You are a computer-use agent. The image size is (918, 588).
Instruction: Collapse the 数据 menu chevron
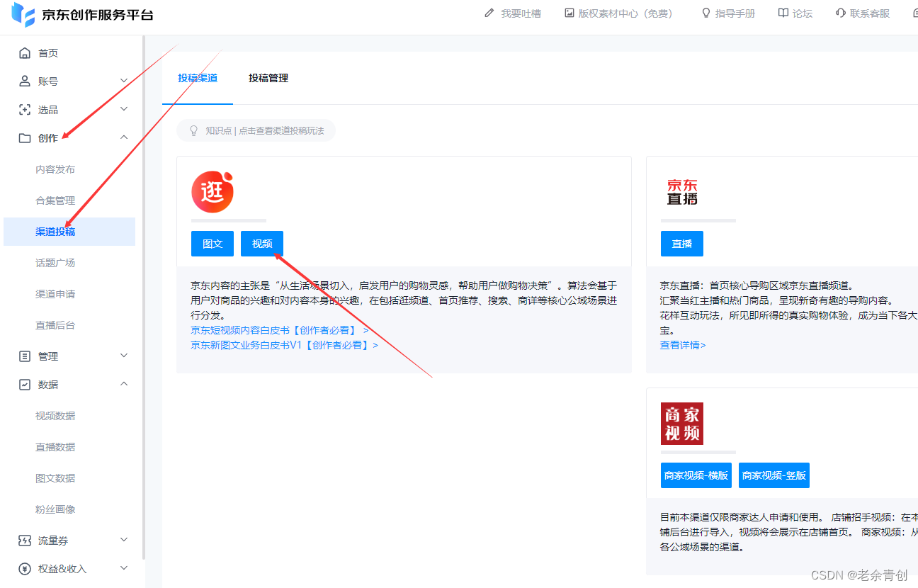(124, 384)
